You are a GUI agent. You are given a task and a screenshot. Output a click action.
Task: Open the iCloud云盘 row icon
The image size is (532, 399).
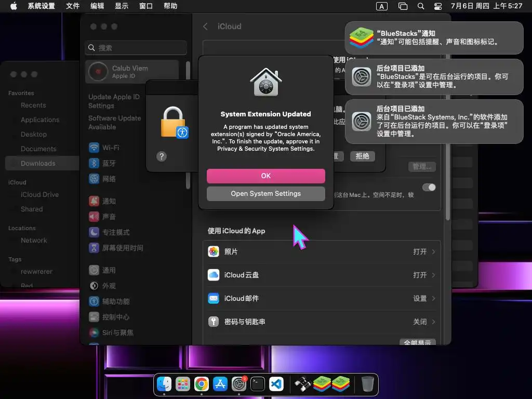[x=214, y=275]
